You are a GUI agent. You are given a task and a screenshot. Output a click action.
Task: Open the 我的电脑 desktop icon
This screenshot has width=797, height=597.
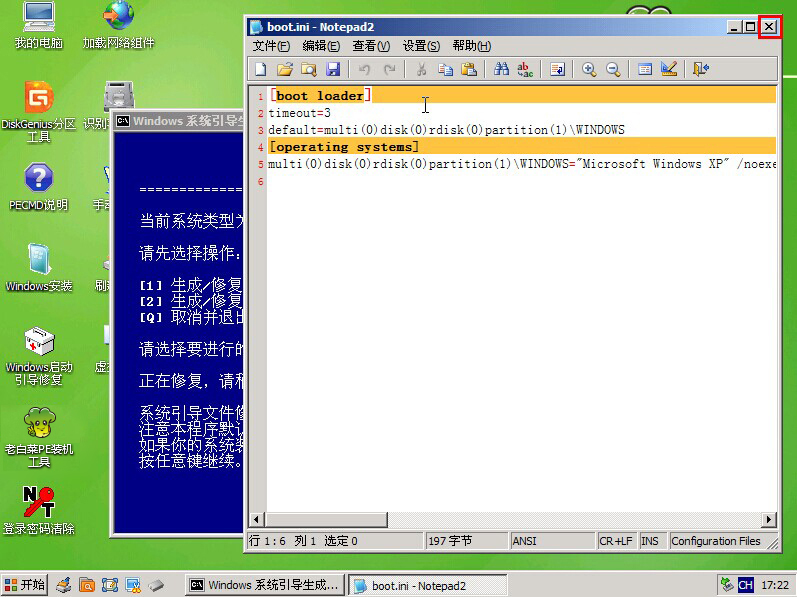(x=39, y=25)
